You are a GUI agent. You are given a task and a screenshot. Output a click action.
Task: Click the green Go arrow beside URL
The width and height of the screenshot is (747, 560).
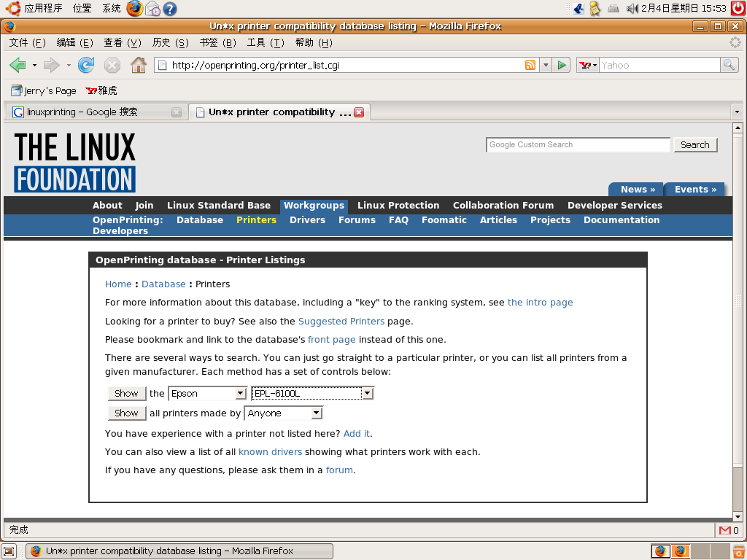click(x=562, y=65)
